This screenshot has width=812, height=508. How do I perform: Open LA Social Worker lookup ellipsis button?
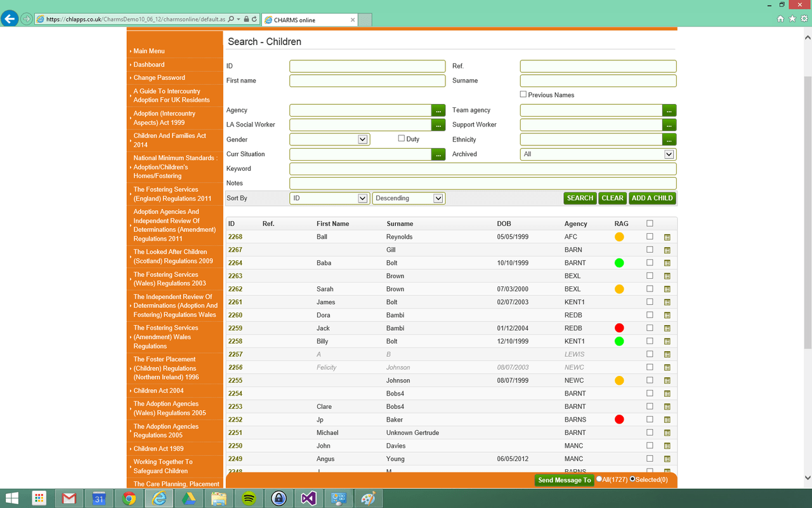[x=438, y=125]
